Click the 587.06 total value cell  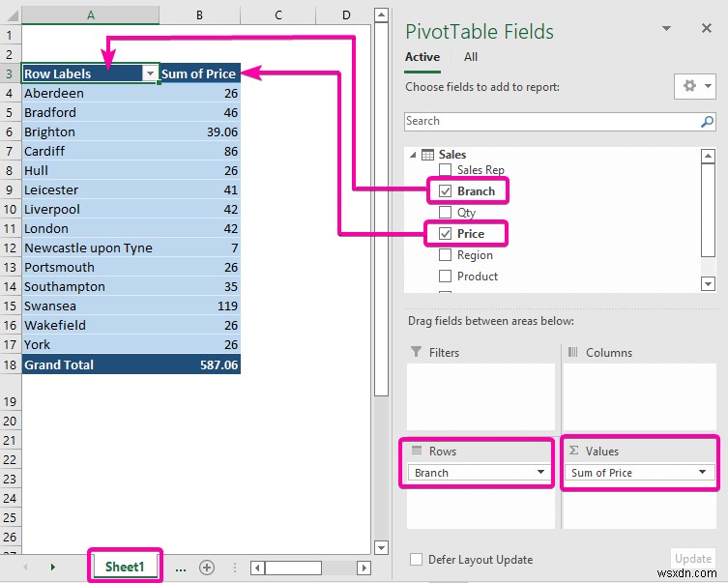199,364
